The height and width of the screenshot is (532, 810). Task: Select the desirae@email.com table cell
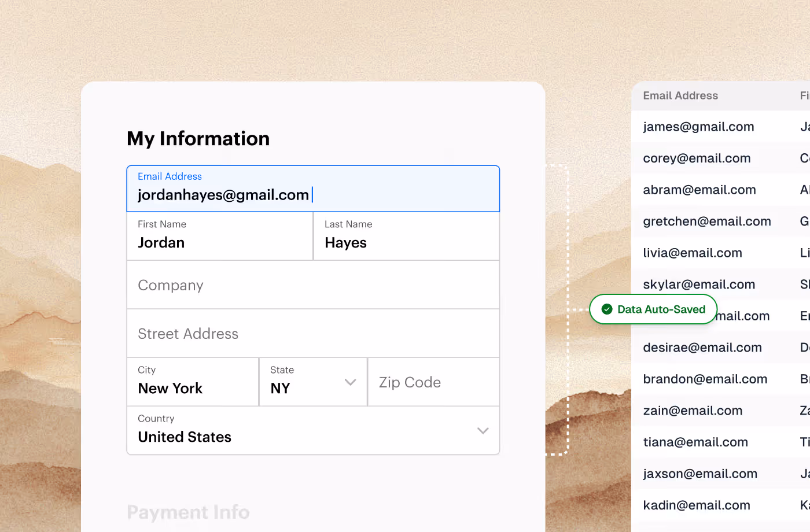[702, 348]
